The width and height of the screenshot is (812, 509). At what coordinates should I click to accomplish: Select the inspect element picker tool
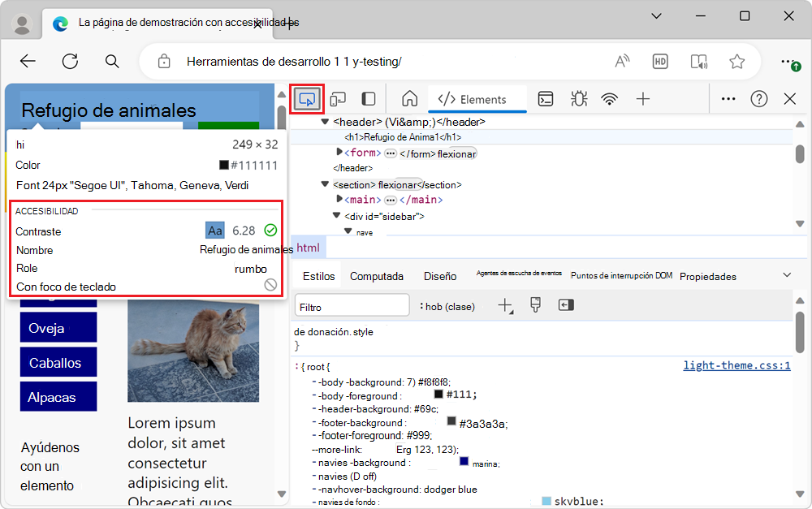click(309, 98)
